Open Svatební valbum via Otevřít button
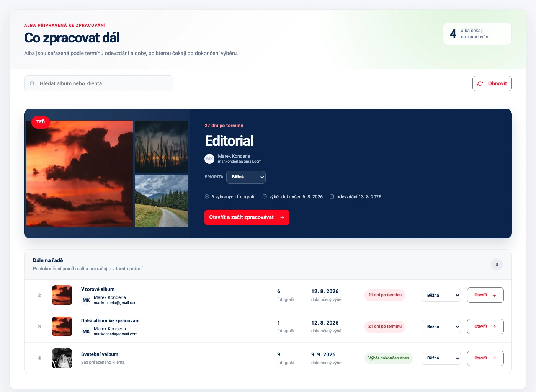This screenshot has width=536, height=392. [x=485, y=358]
